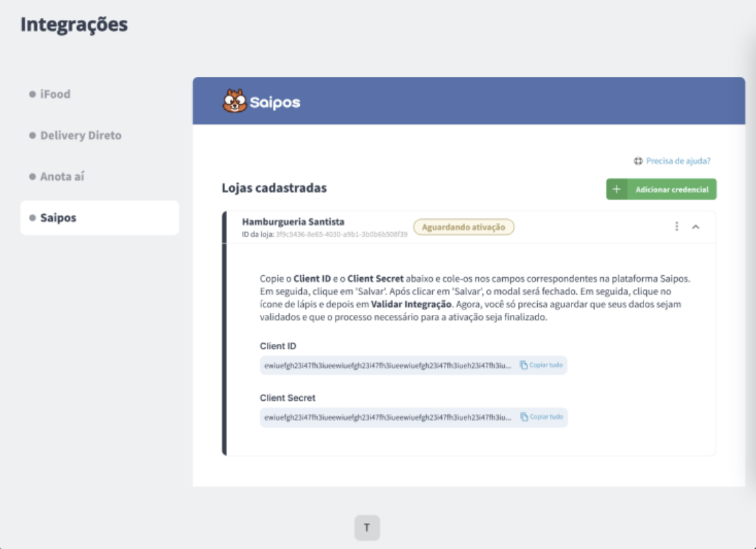Click inside the Client ID field
This screenshot has height=549, width=756.
413,365
